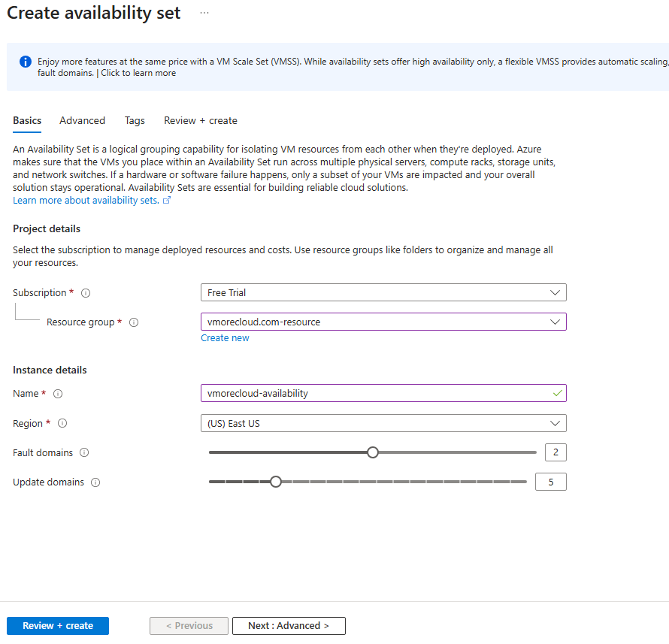Click the Update domains info icon
Viewport: 669px width, 644px height.
point(95,482)
